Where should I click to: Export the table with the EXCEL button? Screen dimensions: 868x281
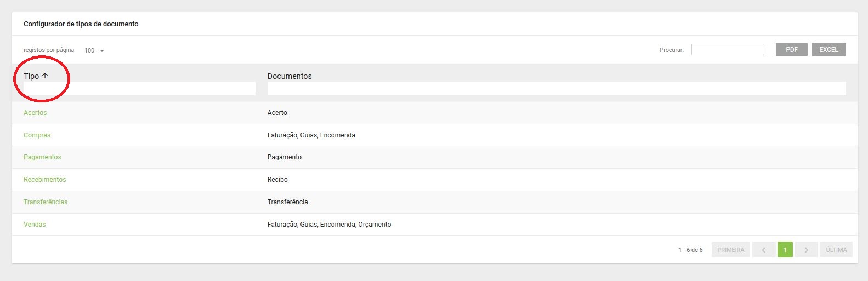click(x=829, y=50)
